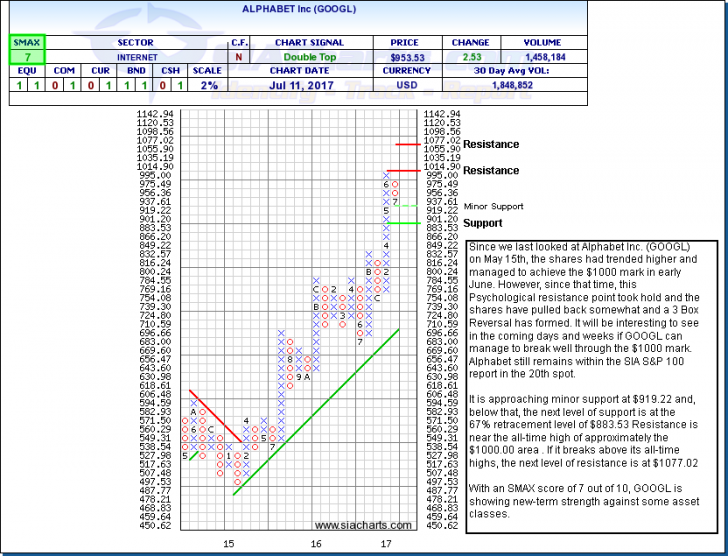Click the dashed Minor Support line
The image size is (728, 556).
(411, 206)
